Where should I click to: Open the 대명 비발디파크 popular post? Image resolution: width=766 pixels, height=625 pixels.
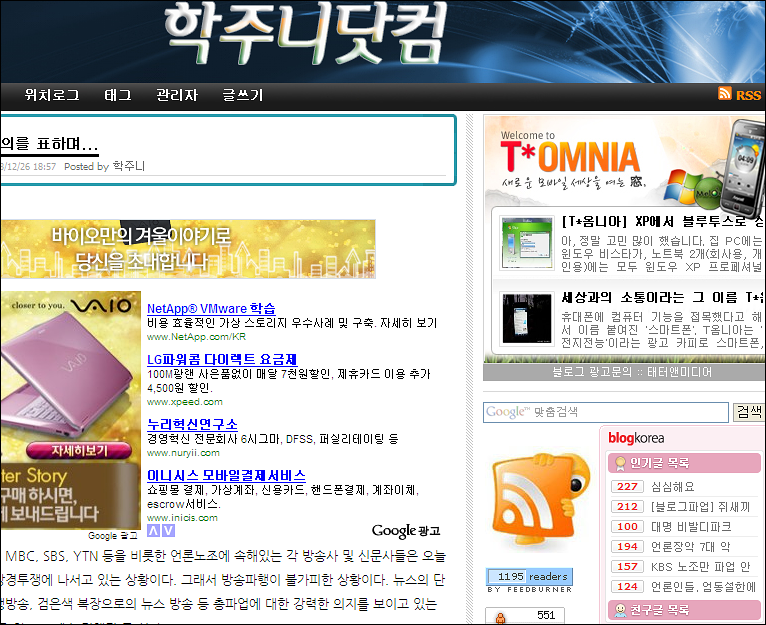(691, 527)
